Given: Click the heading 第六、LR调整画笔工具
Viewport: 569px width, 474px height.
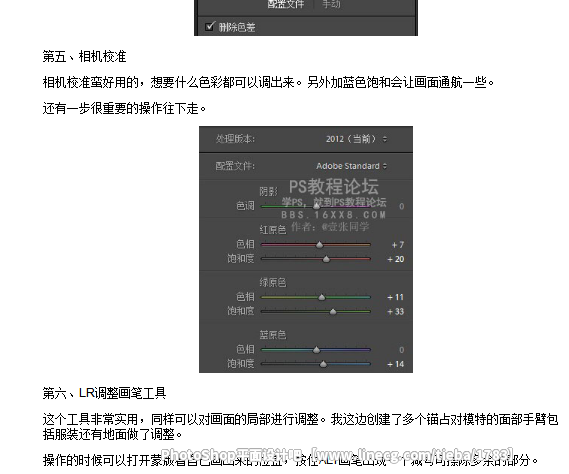Looking at the screenshot, I should [104, 393].
